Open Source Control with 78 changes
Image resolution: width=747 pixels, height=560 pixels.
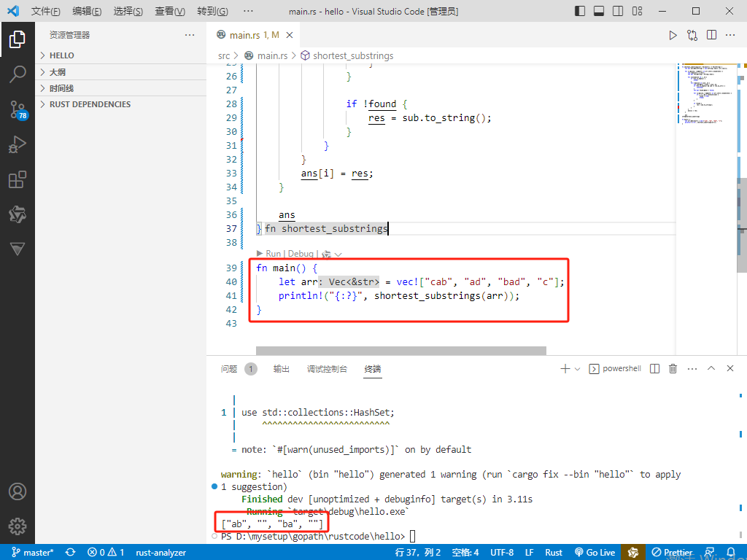click(x=18, y=110)
